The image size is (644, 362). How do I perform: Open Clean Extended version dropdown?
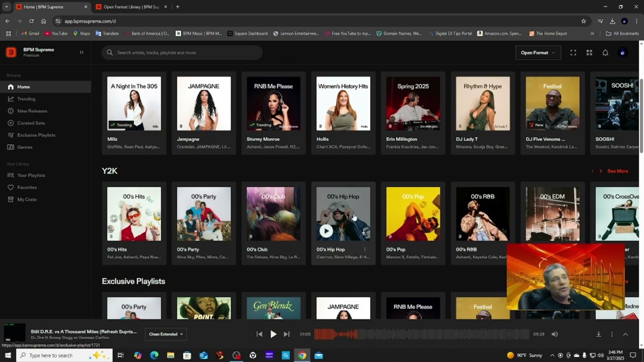(166, 334)
